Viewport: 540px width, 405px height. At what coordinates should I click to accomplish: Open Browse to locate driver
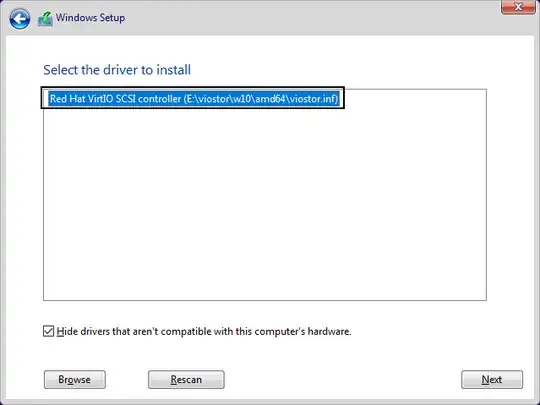75,380
